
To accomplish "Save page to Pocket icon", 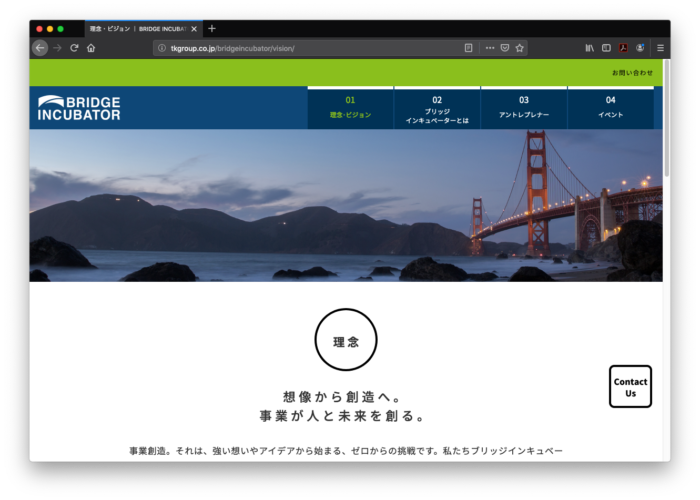I will pyautogui.click(x=505, y=48).
